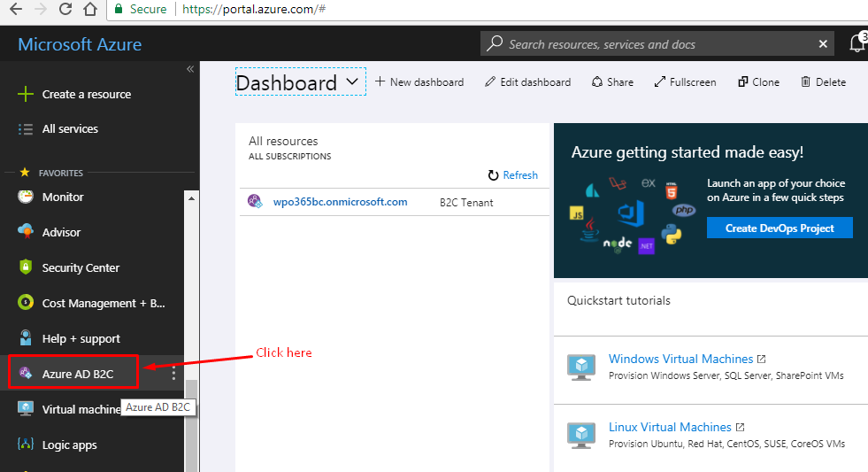Screen dimensions: 868x472
Task: Open Logic apps in sidebar
Action: (x=70, y=445)
